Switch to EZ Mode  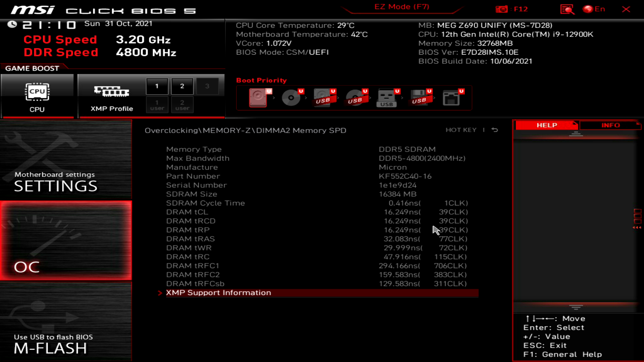point(401,7)
